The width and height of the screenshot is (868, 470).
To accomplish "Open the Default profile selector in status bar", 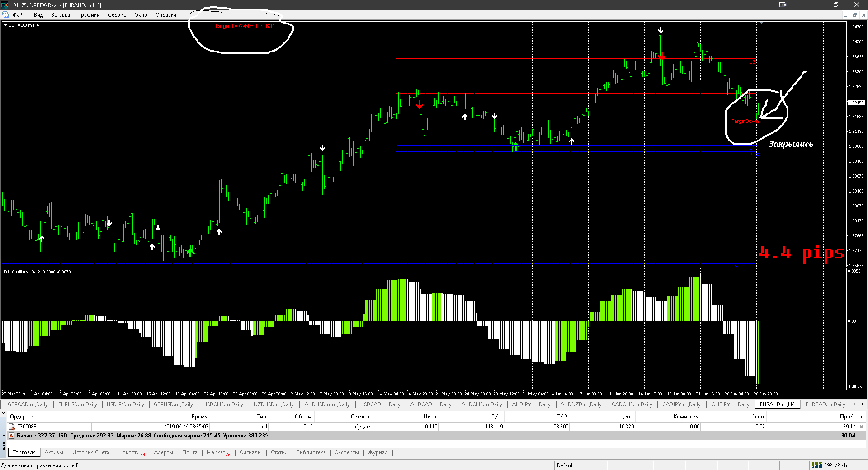I will pos(565,465).
